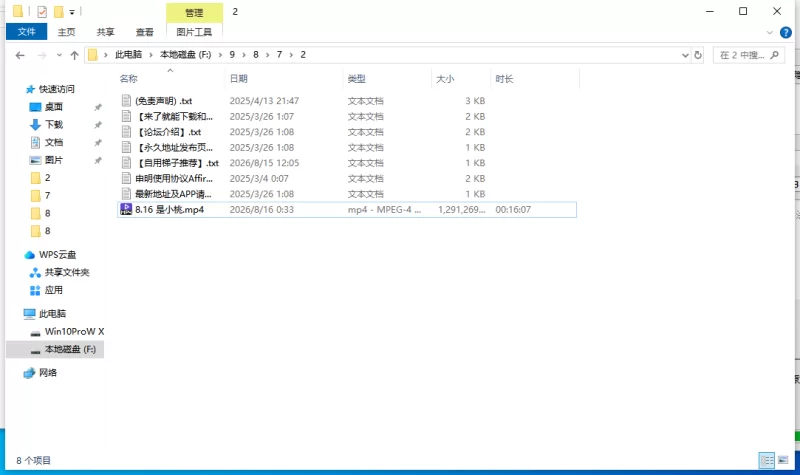The image size is (800, 475).
Task: Open 共享文件夹 under WPS云盘
Action: click(67, 272)
